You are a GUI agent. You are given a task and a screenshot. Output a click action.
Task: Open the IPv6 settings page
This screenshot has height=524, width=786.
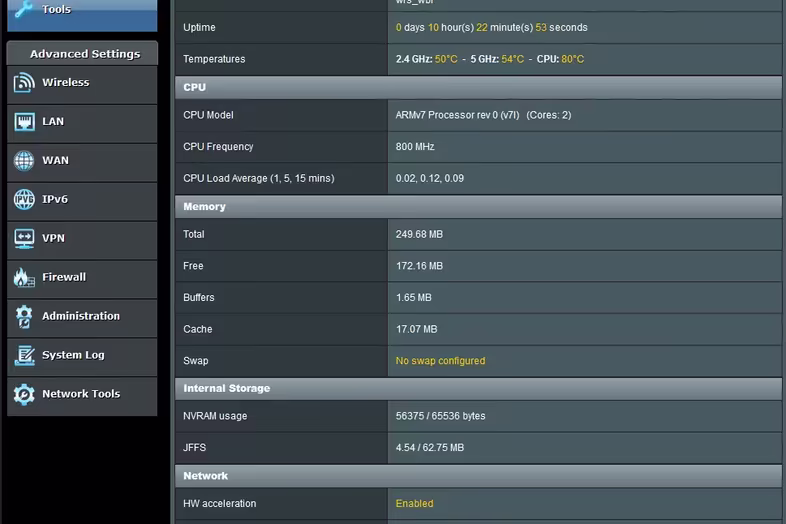[x=82, y=200]
